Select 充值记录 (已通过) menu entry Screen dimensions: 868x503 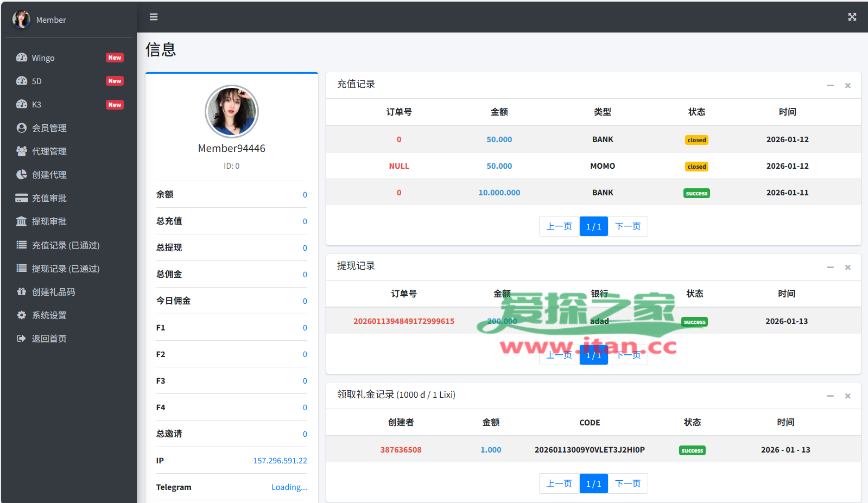(65, 245)
